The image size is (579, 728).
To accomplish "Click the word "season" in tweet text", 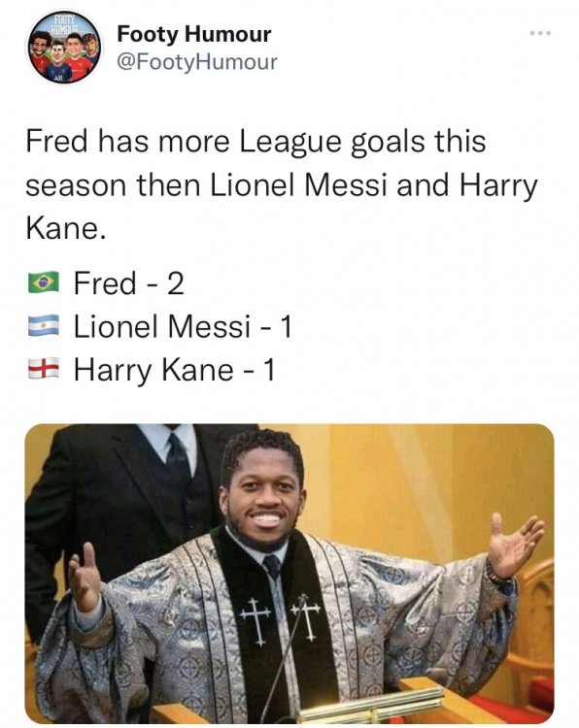I will 76,186.
